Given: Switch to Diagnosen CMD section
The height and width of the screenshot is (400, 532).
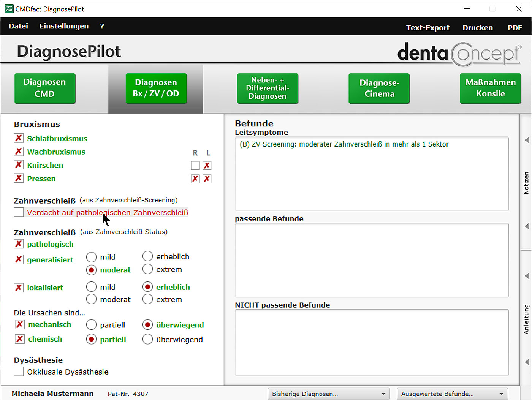Looking at the screenshot, I should pyautogui.click(x=45, y=88).
